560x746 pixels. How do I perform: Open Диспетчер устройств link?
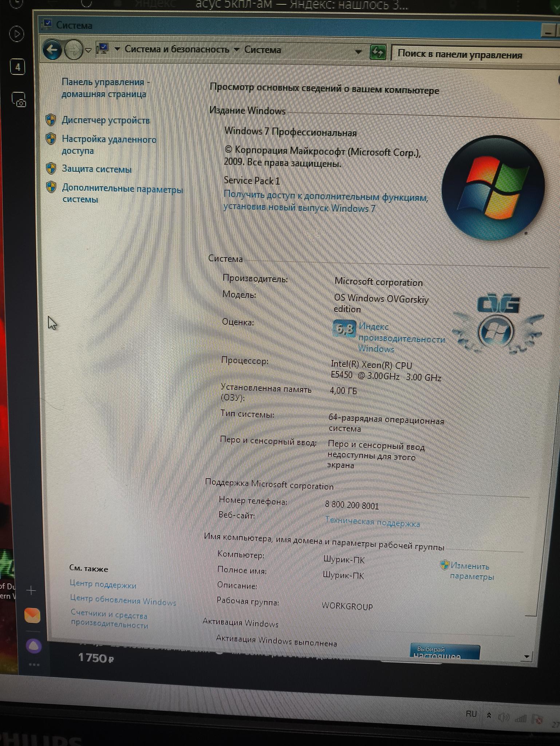(x=106, y=120)
